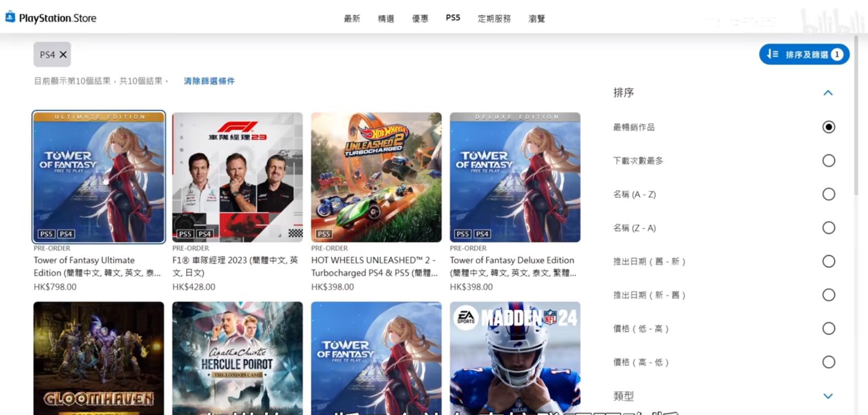
Task: Open the PS5 tab
Action: click(x=453, y=18)
